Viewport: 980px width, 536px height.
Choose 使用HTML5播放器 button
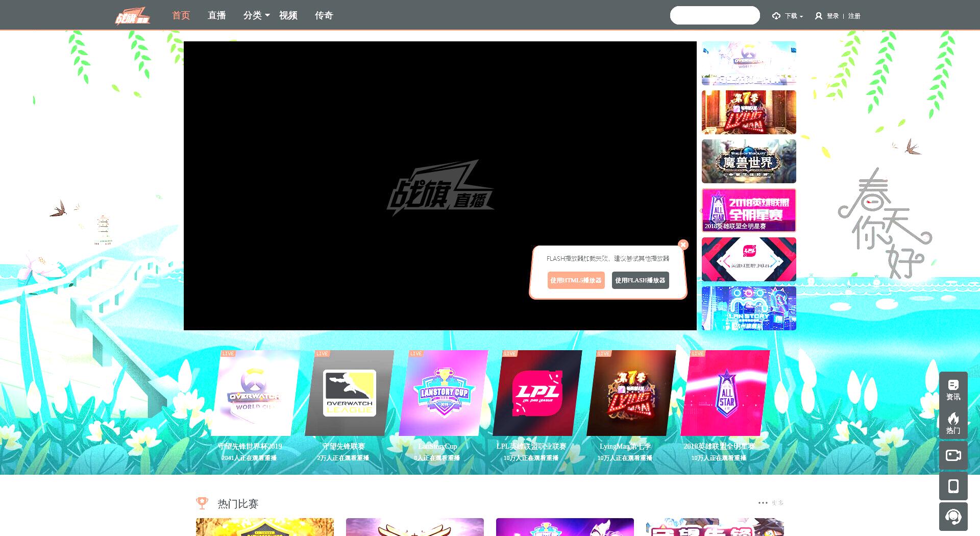point(576,280)
